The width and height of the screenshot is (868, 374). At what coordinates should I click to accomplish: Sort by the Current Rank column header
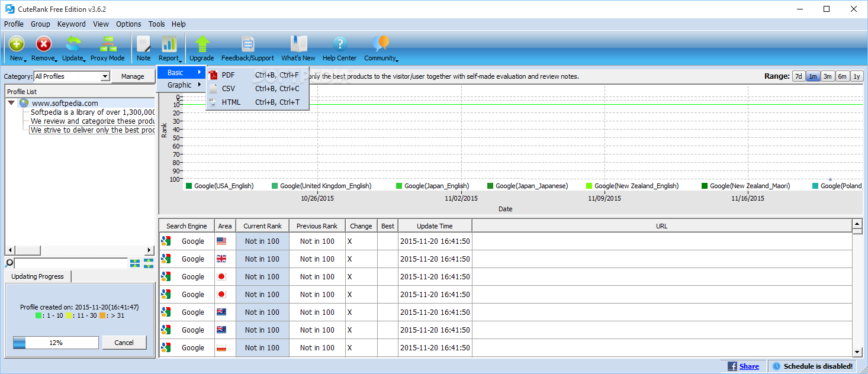tap(262, 226)
